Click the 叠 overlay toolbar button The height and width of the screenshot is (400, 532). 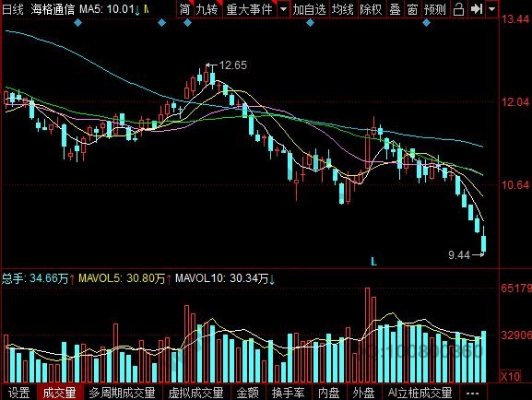coord(395,9)
